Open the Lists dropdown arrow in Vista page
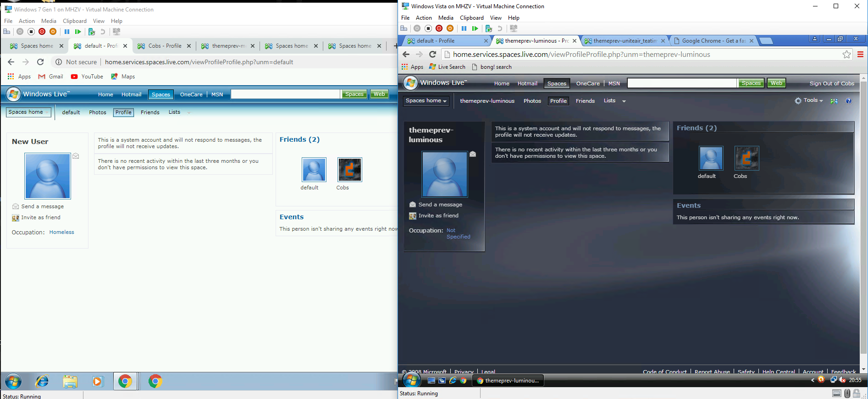This screenshot has width=868, height=399. [x=624, y=101]
